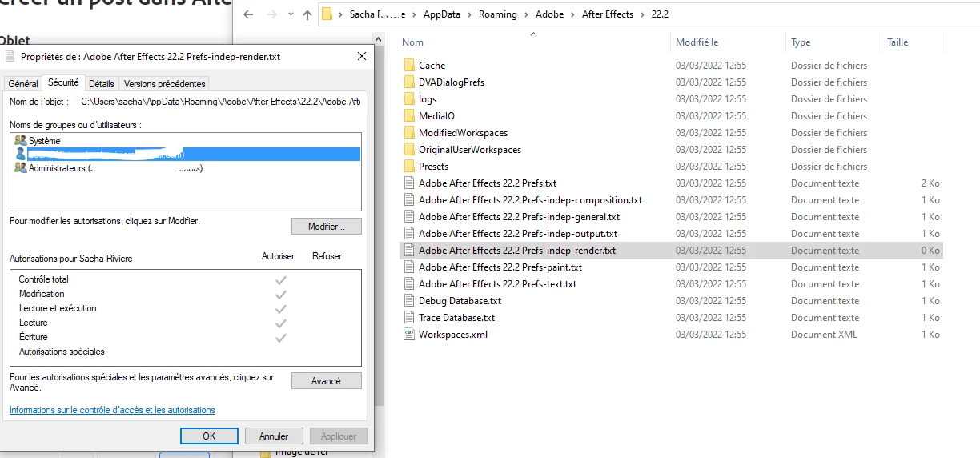Screen dimensions: 980x458
Task: Open Explorer's recent locations dropdown arrow
Action: (x=290, y=14)
